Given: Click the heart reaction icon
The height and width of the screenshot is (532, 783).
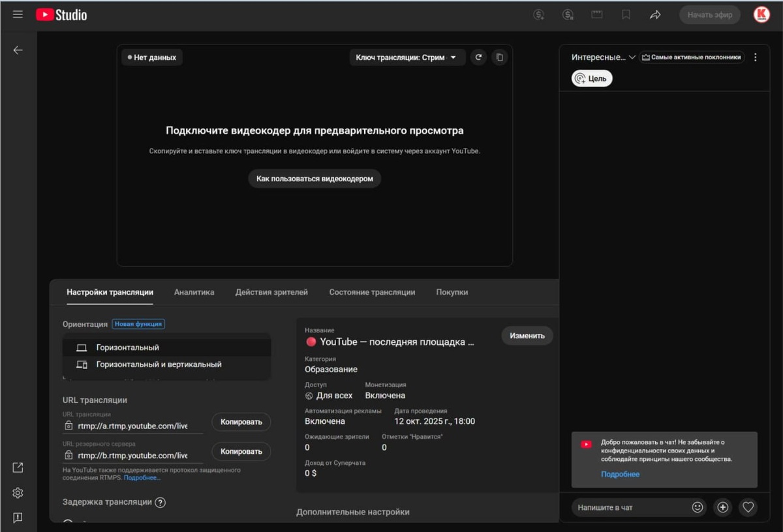Looking at the screenshot, I should point(748,507).
